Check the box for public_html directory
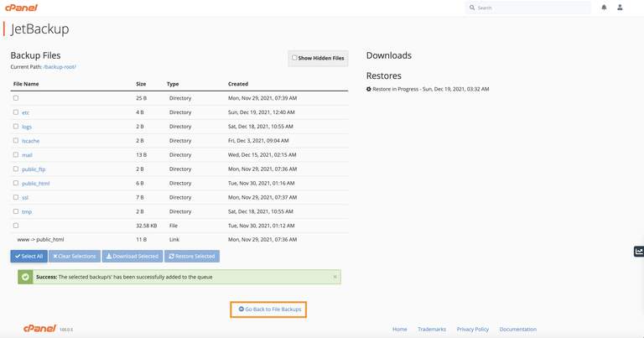The image size is (644, 338). click(x=16, y=183)
